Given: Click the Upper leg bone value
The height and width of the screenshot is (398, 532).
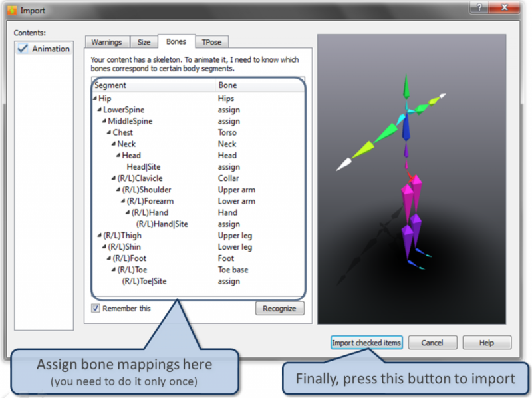Looking at the screenshot, I should tap(235, 236).
